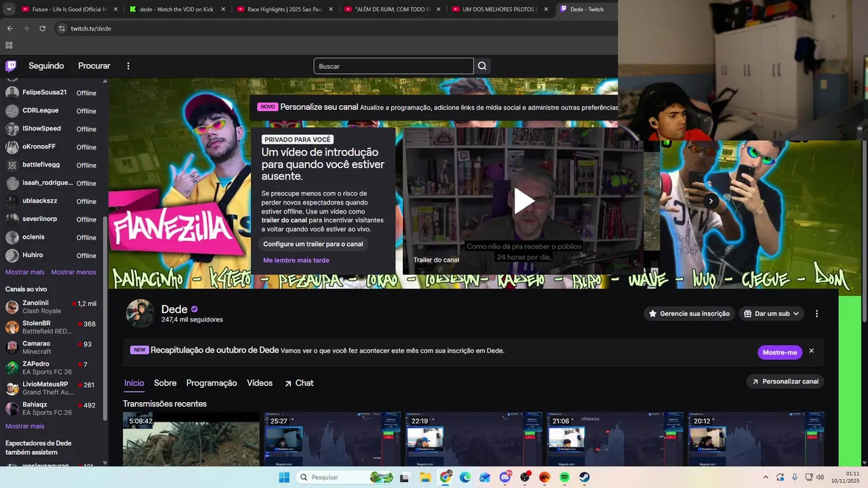Viewport: 868px width, 488px height.
Task: Reload the Twitch page
Action: [42, 28]
